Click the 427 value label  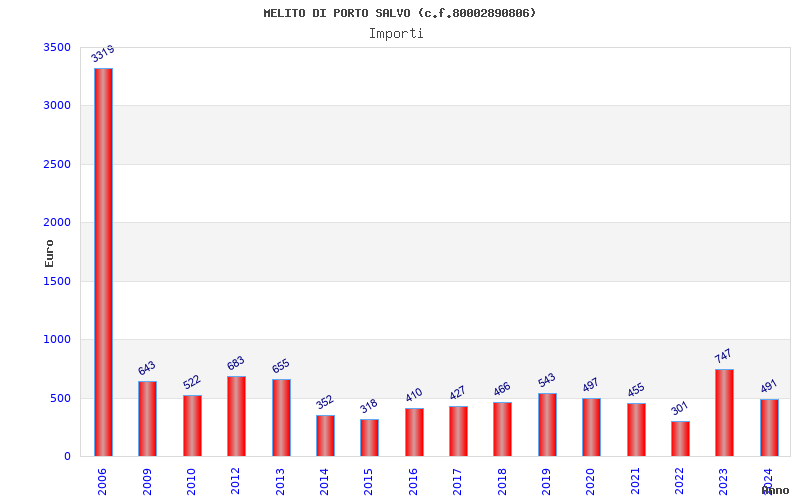458,392
